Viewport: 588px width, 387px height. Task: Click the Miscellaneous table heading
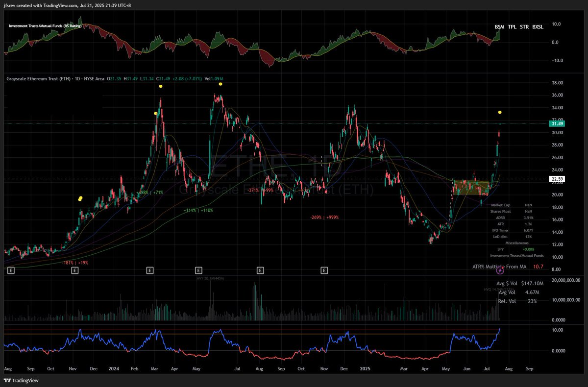pyautogui.click(x=516, y=243)
